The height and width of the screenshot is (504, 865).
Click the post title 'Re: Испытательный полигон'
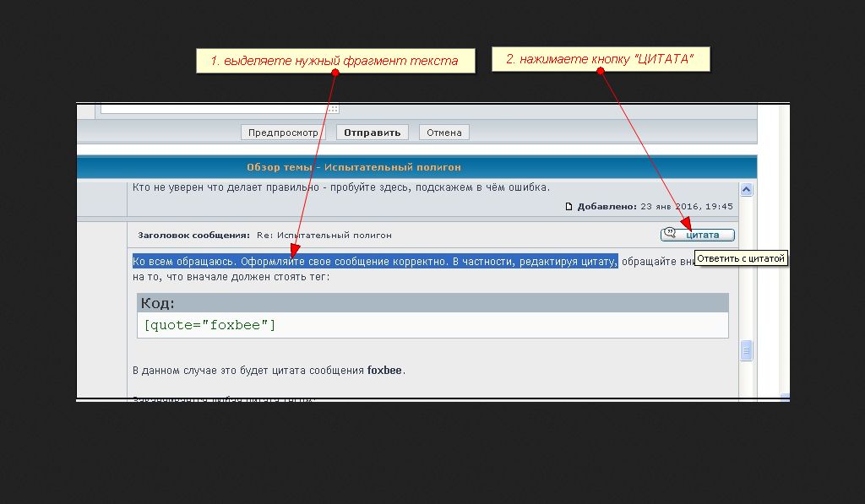323,235
